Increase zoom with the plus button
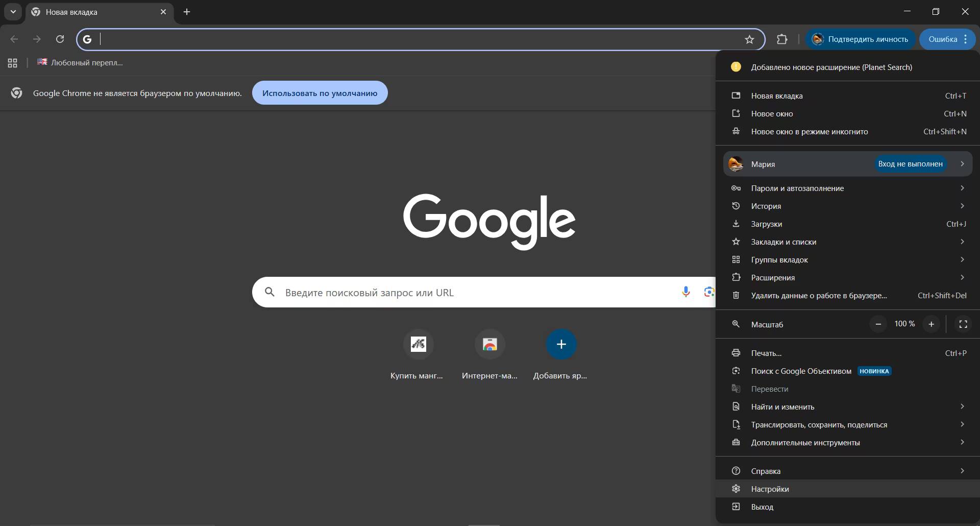This screenshot has height=526, width=980. [931, 324]
